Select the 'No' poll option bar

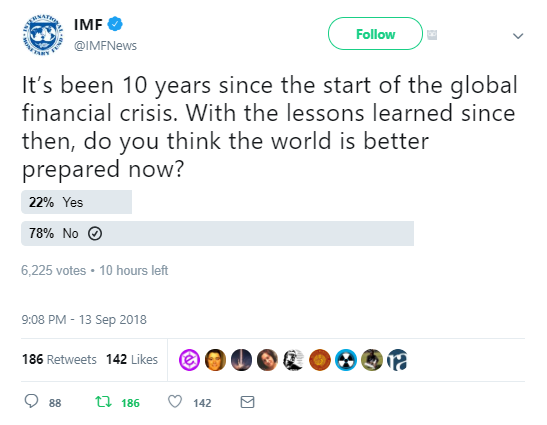(x=217, y=233)
